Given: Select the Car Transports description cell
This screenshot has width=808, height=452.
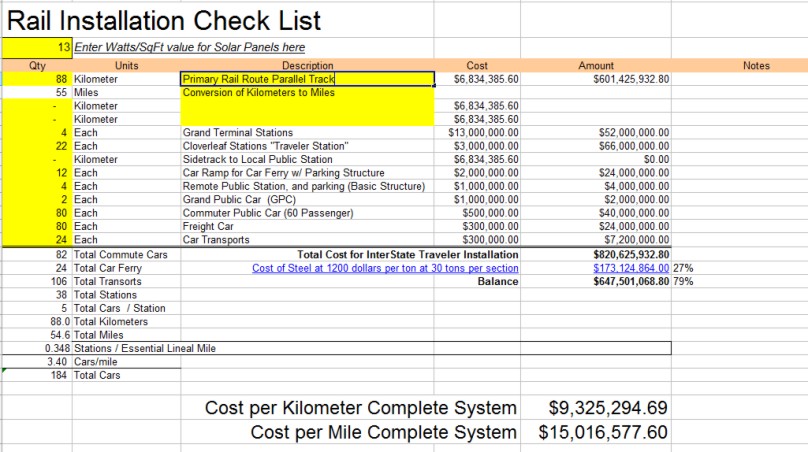Looking at the screenshot, I should 307,240.
